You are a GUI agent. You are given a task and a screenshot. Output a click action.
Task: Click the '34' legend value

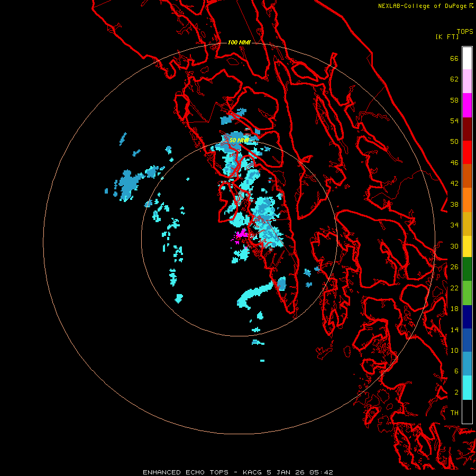pyautogui.click(x=454, y=225)
